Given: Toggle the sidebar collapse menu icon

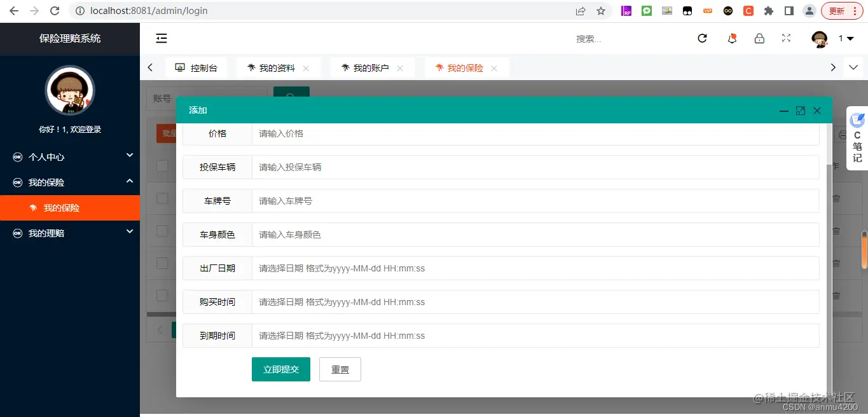Looking at the screenshot, I should [162, 39].
